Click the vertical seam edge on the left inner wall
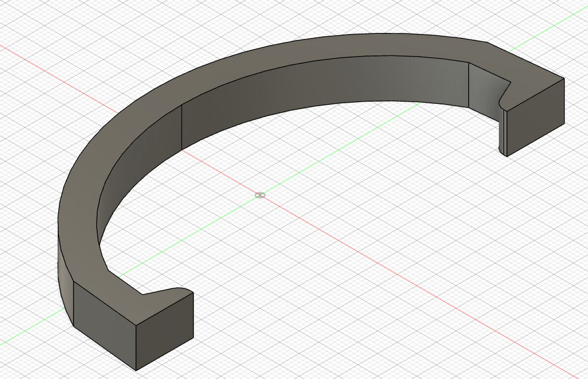The width and height of the screenshot is (588, 379). [x=181, y=127]
